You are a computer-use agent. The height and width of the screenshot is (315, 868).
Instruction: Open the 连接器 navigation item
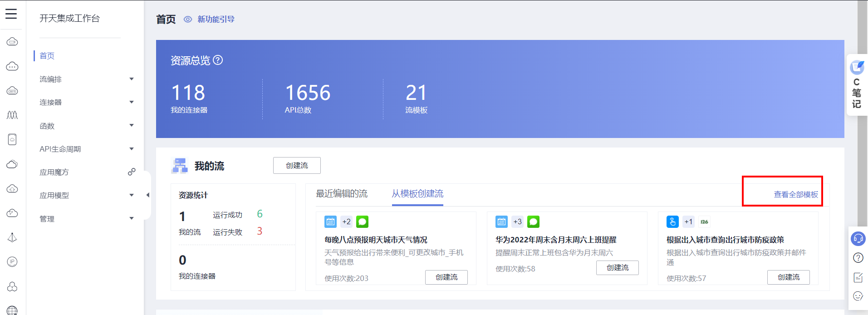point(51,102)
